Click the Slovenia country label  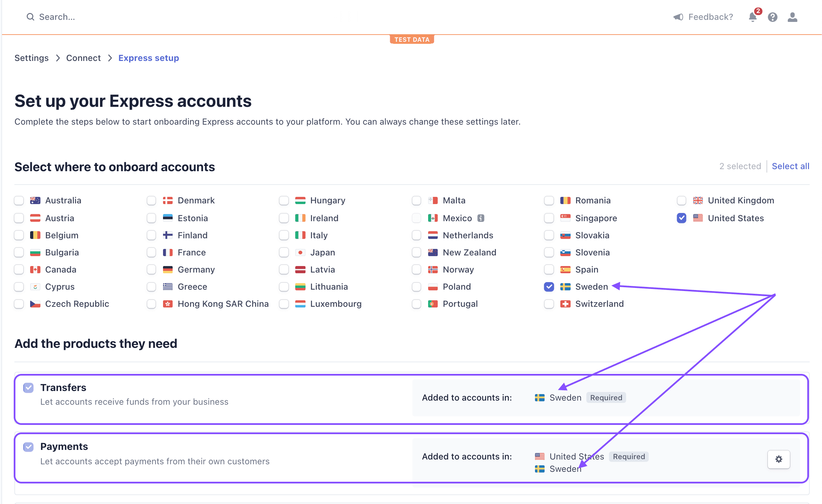point(593,252)
